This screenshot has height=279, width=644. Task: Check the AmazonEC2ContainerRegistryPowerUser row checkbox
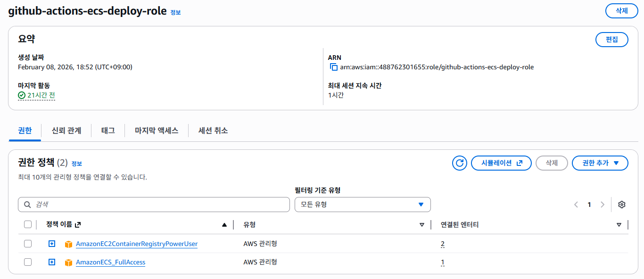click(x=28, y=244)
